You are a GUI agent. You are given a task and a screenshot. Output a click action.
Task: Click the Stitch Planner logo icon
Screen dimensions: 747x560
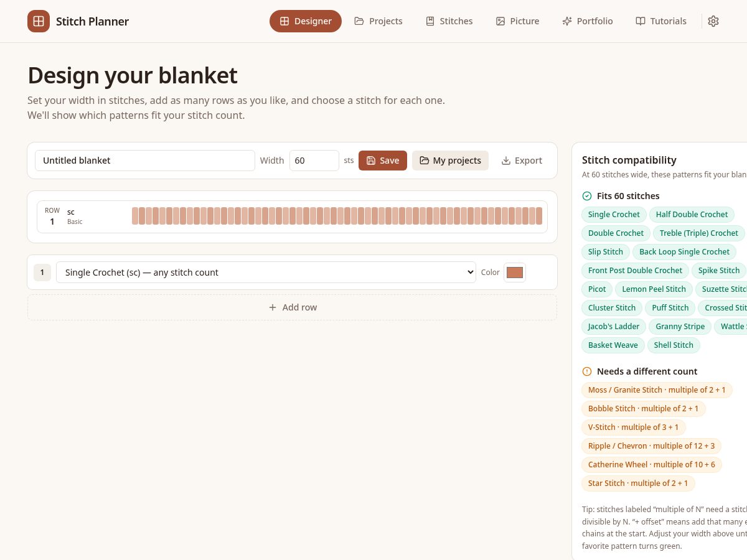coord(39,21)
